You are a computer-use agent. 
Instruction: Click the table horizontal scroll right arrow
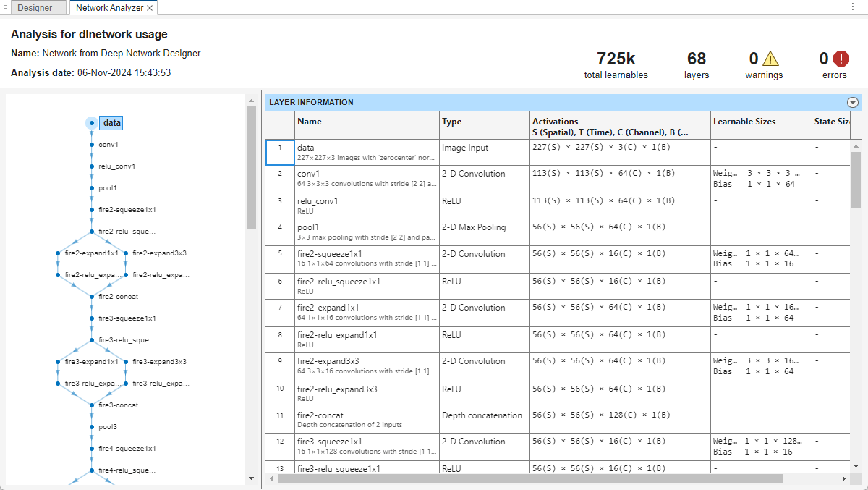[844, 478]
